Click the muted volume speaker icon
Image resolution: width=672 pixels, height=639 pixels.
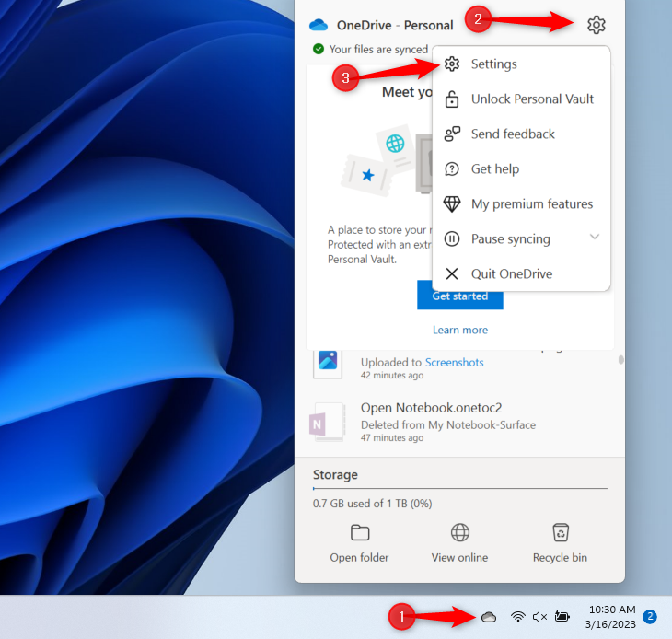coord(539,616)
